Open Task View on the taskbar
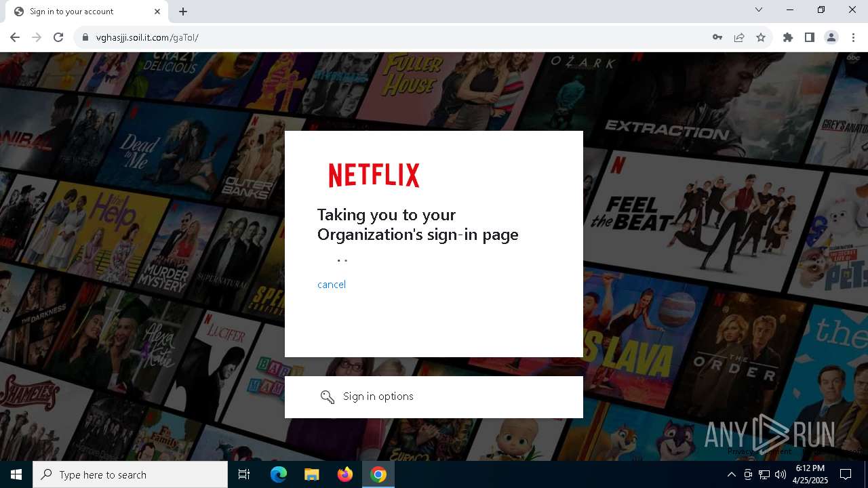This screenshot has width=868, height=488. (x=244, y=474)
